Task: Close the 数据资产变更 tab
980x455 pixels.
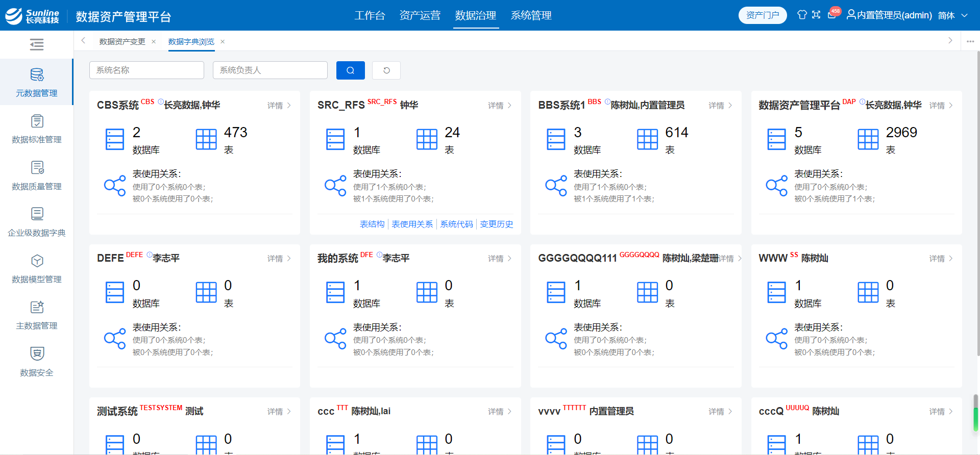Action: pyautogui.click(x=154, y=41)
